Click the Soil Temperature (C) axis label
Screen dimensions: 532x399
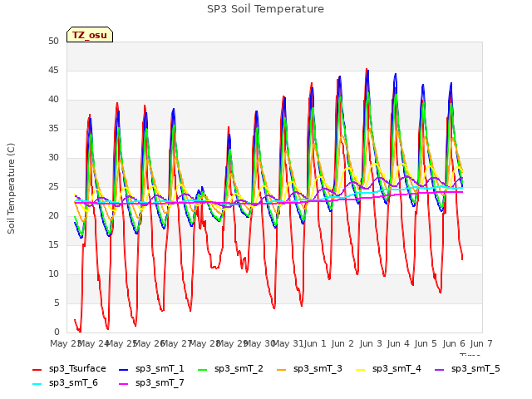11,189
